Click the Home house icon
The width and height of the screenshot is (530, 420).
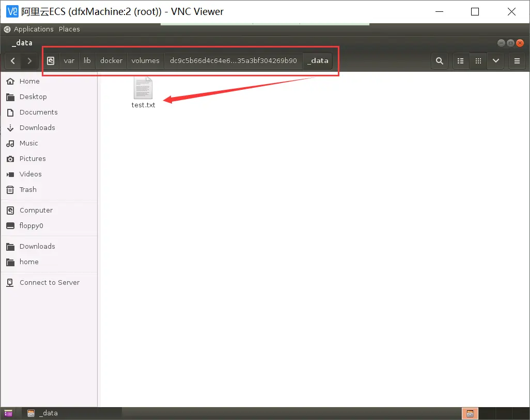pos(10,82)
